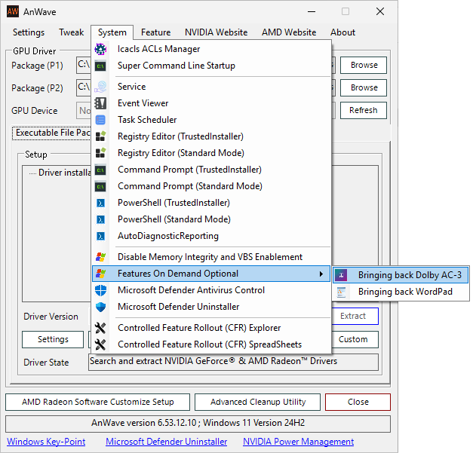Open AMD Radeon Software Customize Setup

tap(98, 402)
